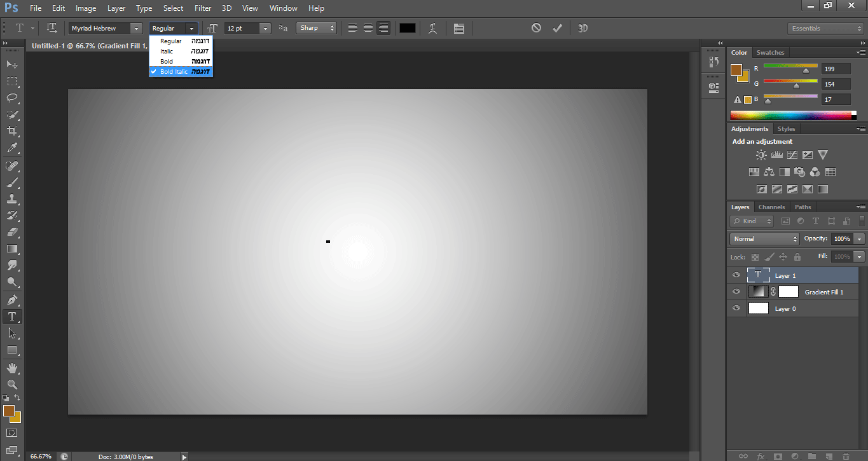The height and width of the screenshot is (461, 868).
Task: Expand the Normal blend mode dropdown
Action: click(764, 239)
